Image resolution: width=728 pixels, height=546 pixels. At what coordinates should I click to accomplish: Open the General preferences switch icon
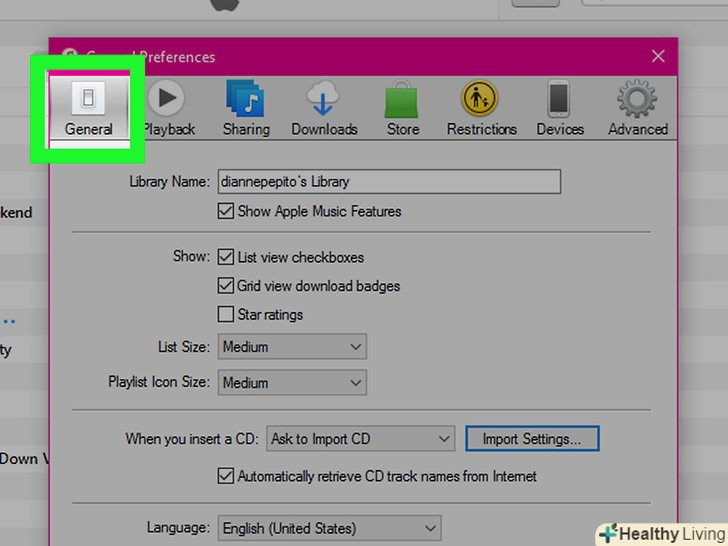point(88,98)
